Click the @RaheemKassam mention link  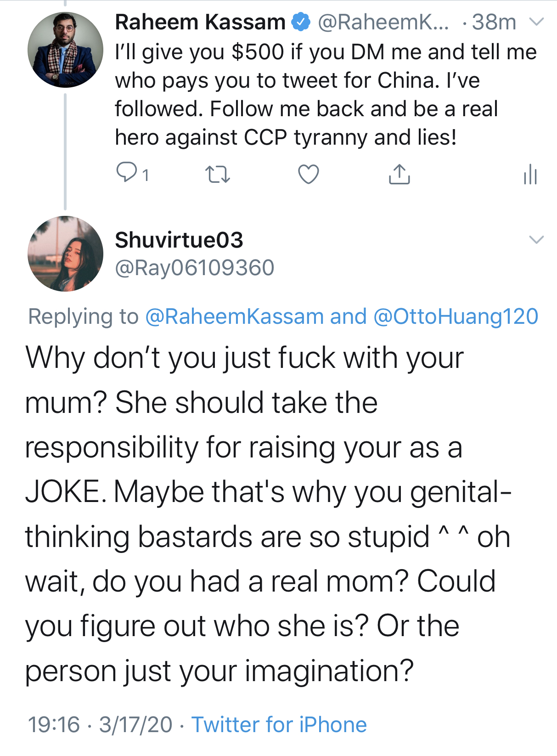tap(234, 316)
